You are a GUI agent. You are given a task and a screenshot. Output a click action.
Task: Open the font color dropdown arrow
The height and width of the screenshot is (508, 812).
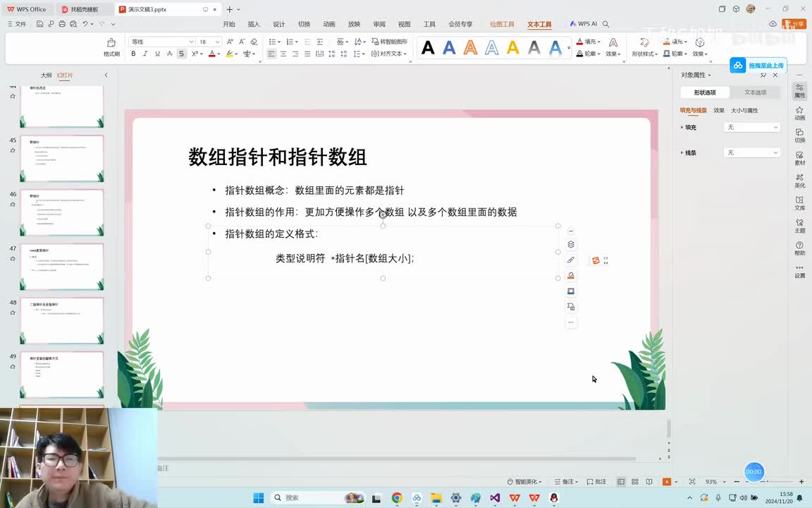(x=219, y=54)
